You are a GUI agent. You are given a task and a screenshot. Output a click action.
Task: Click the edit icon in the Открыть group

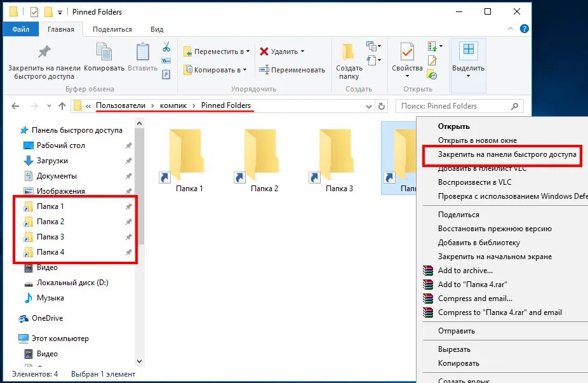coord(432,61)
